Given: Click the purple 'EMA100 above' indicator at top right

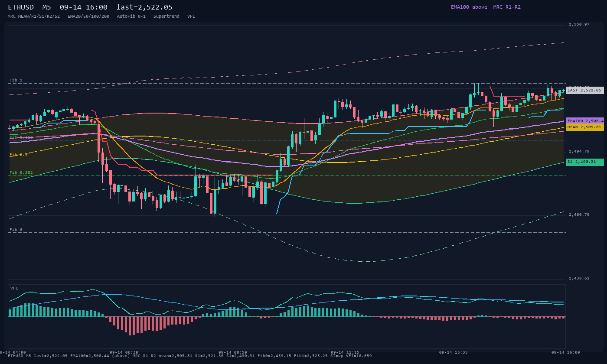Looking at the screenshot, I should click(469, 7).
